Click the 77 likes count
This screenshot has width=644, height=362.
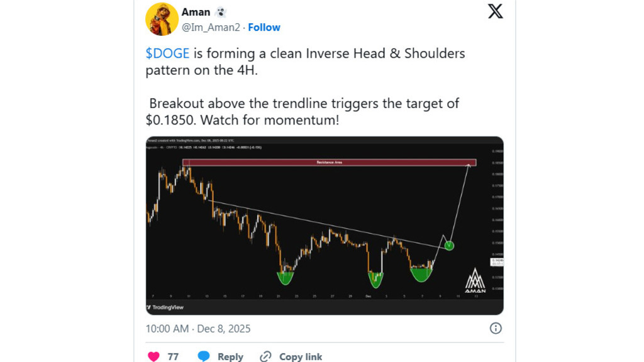173,356
